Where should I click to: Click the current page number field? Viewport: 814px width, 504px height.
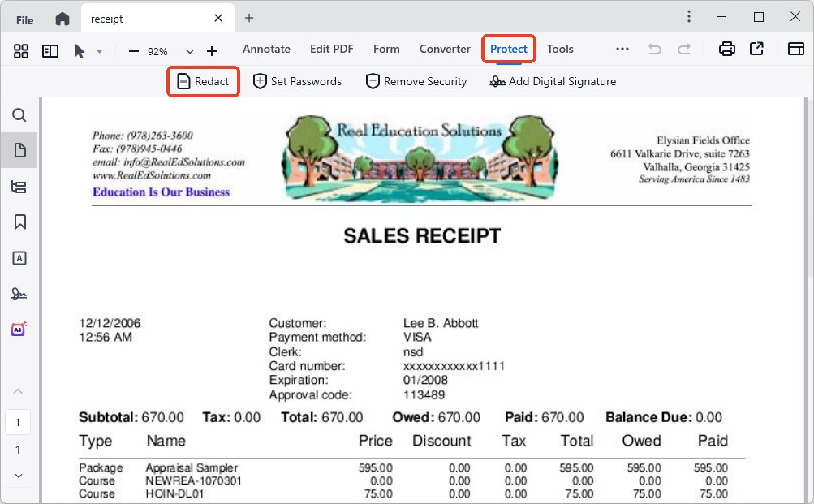click(18, 422)
